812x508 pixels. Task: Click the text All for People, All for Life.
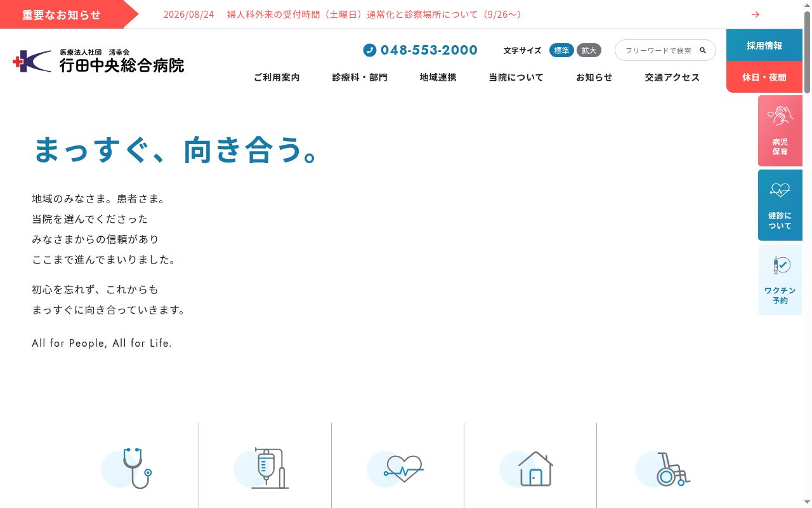coord(102,343)
